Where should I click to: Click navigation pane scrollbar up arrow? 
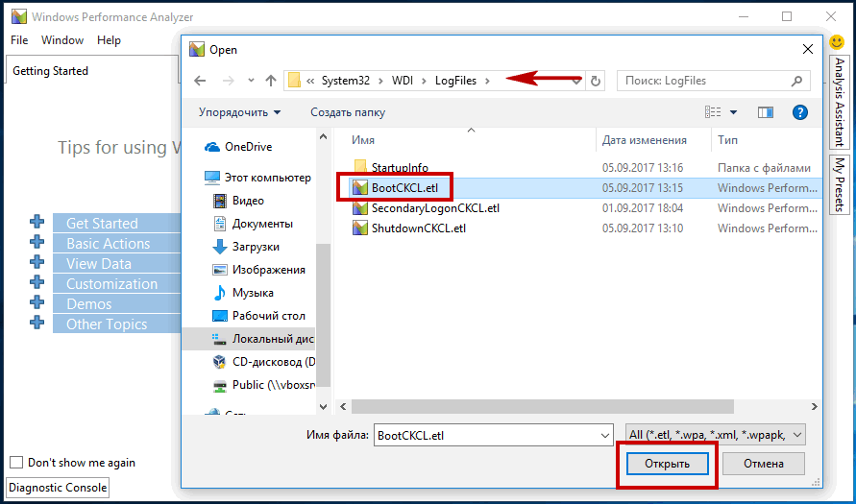pos(323,137)
